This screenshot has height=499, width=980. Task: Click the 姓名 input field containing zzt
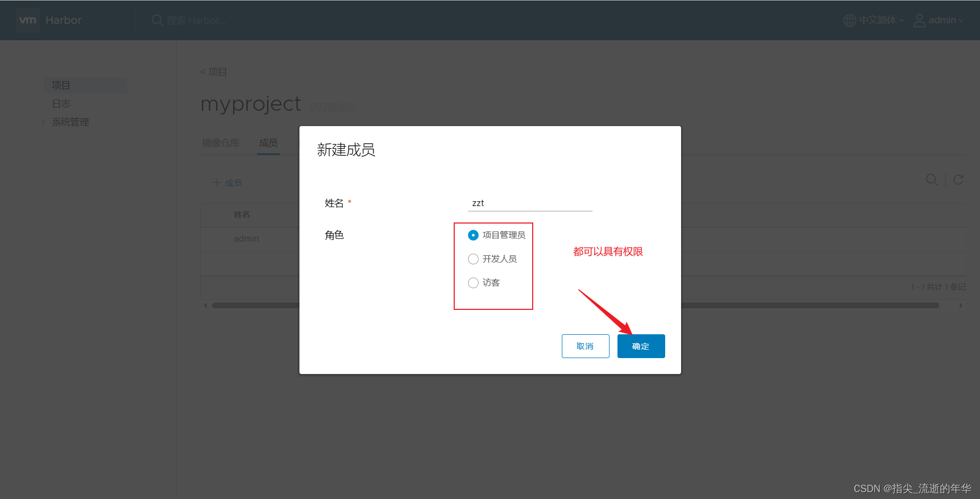point(530,203)
